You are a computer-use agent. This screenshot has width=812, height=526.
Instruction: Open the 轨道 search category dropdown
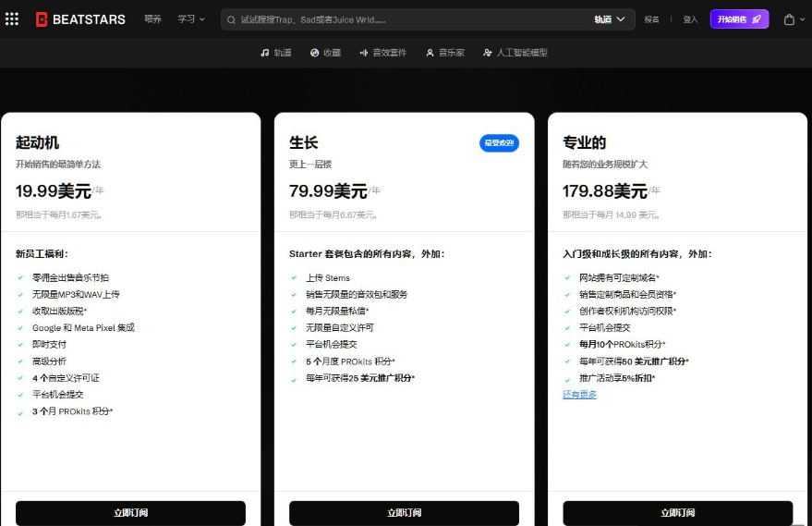[610, 19]
